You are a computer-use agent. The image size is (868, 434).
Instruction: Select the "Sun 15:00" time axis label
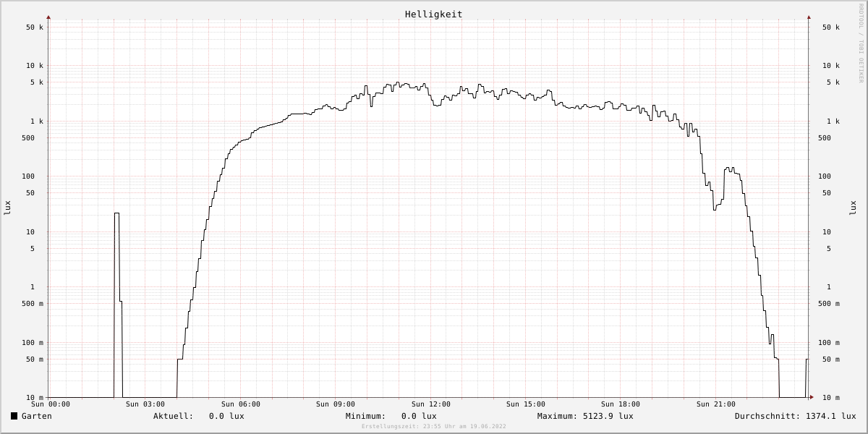click(x=526, y=404)
